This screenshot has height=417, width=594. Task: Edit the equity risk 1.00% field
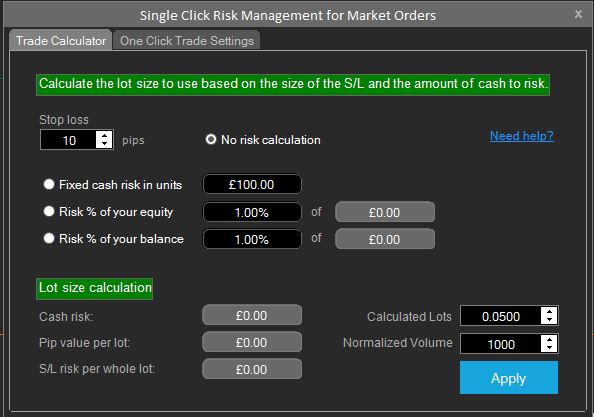[x=252, y=212]
